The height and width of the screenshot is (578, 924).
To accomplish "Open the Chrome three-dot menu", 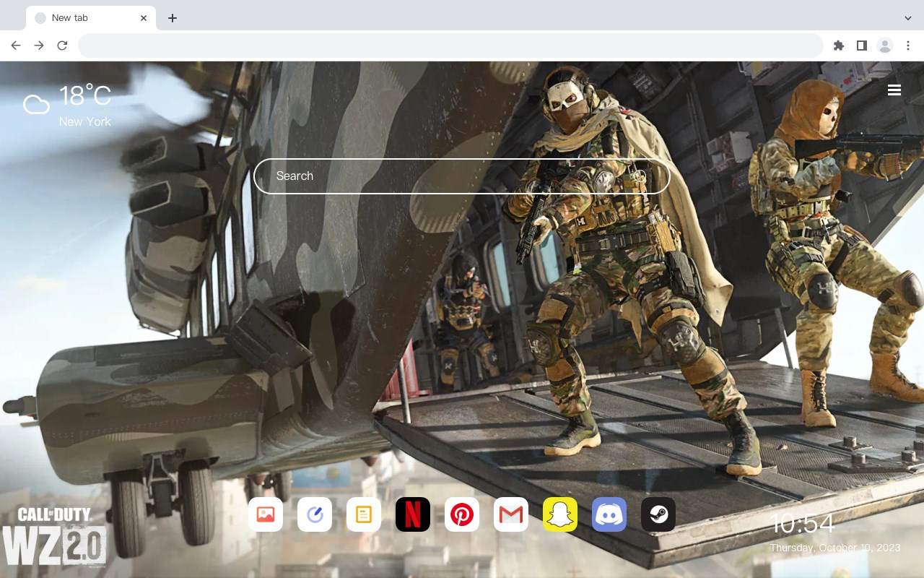I will pos(908,46).
